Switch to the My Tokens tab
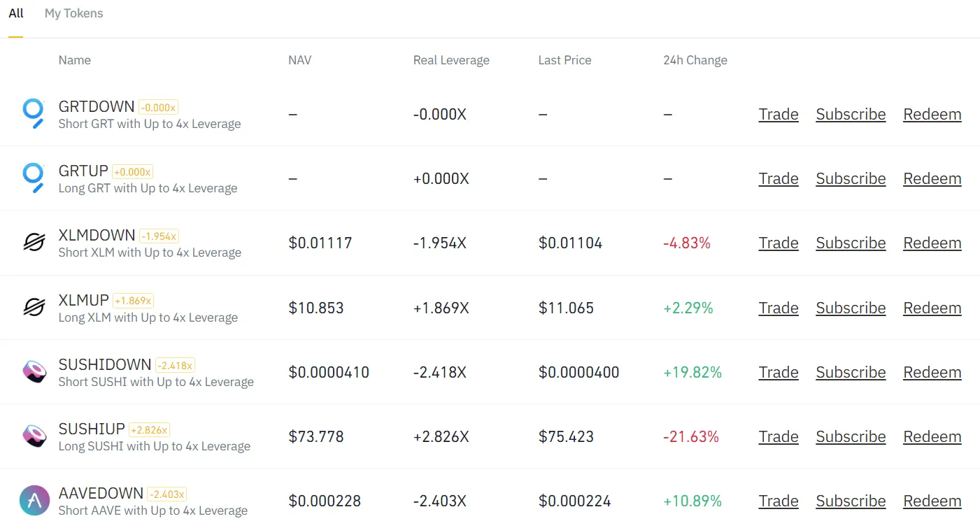 pos(73,13)
